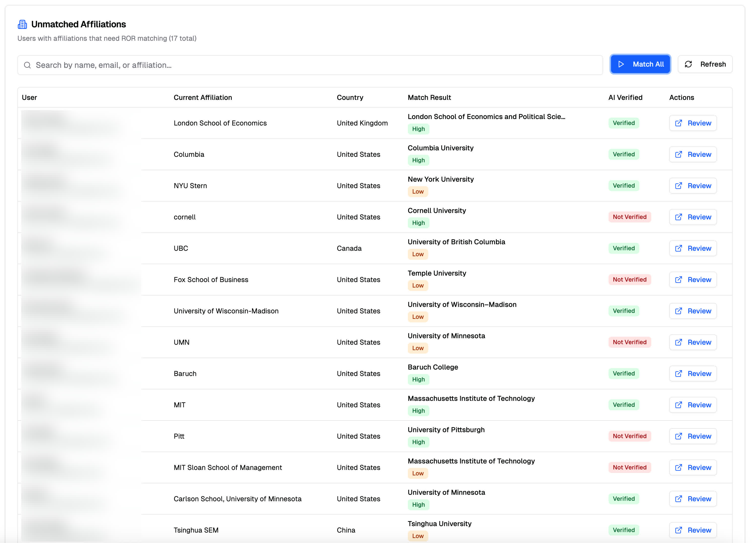Click external-link icon in Columbia row

click(x=678, y=155)
